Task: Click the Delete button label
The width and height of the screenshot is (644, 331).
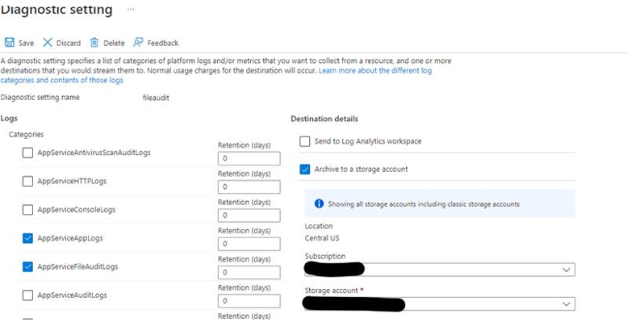Action: [x=114, y=43]
